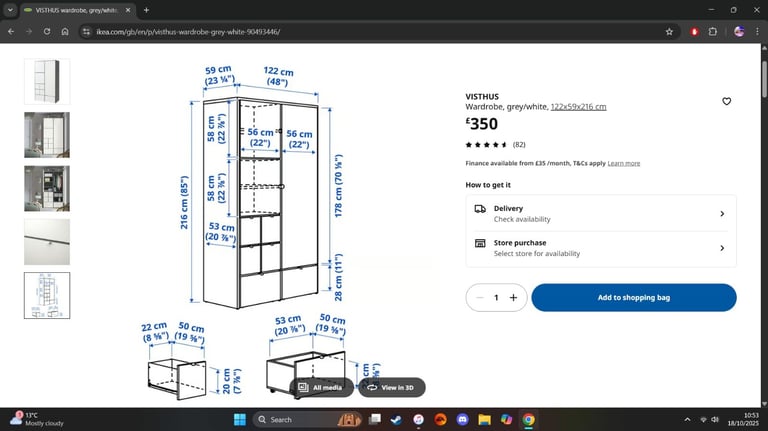The image size is (768, 431).
Task: Select the VISTHUS wardrobe tab
Action: (76, 10)
